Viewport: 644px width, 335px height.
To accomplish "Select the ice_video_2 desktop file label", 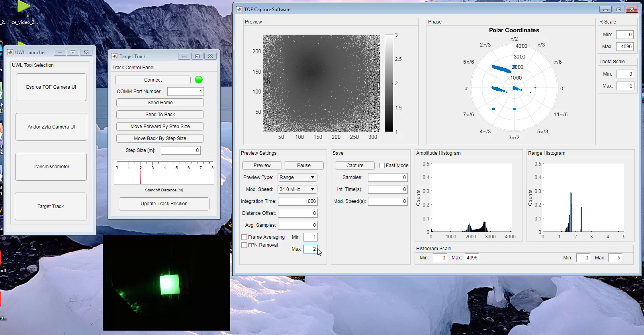I will pyautogui.click(x=24, y=22).
